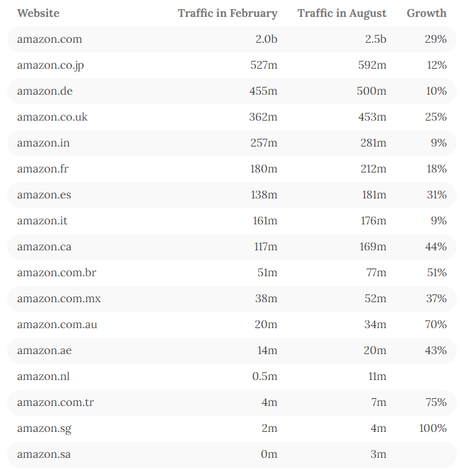Select amazon.ca growth value 44%
Screen dimensions: 460x476
(x=436, y=247)
